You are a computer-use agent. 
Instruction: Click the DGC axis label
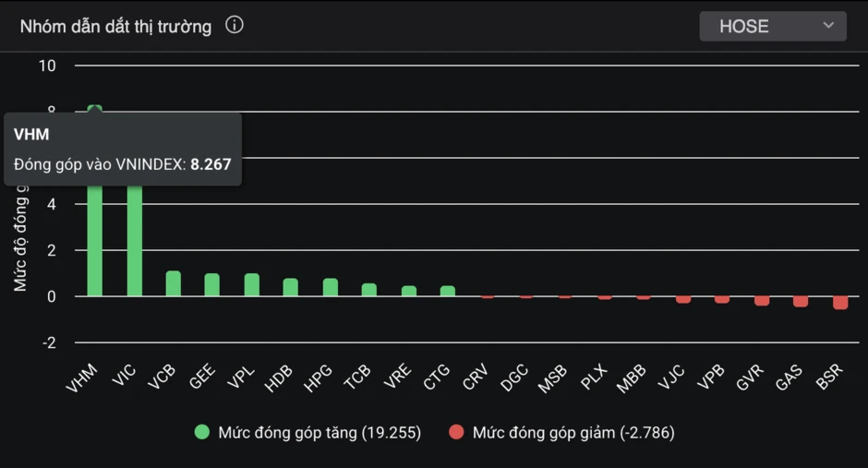point(514,378)
